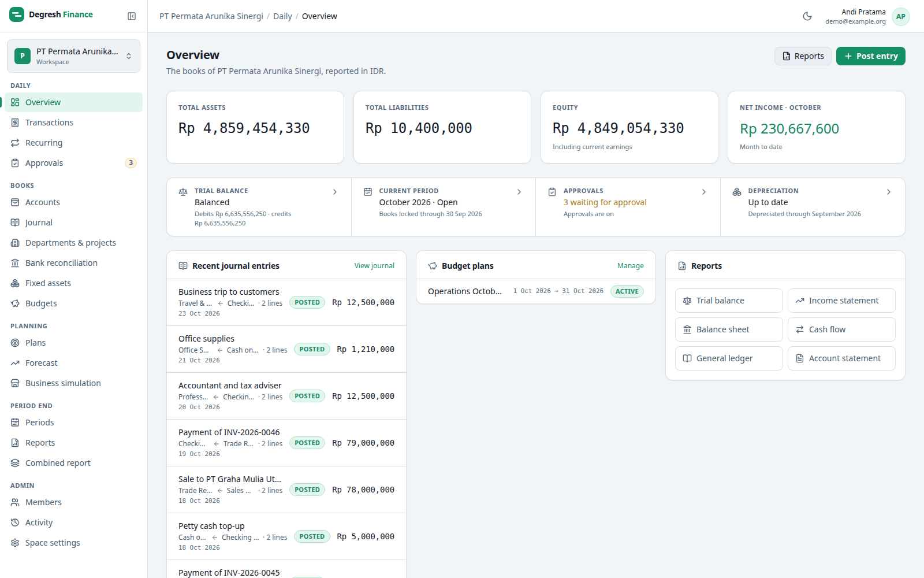Click the Activity history icon
This screenshot has height=578, width=924.
point(15,523)
